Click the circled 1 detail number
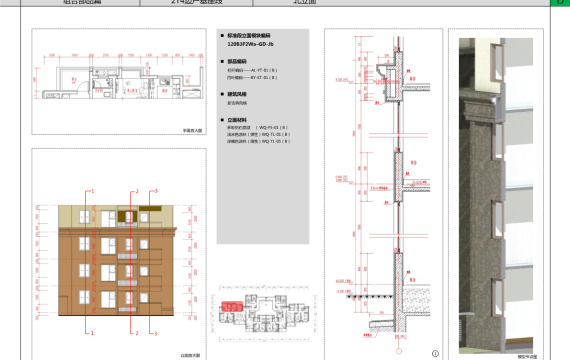This screenshot has width=570, height=360. point(435,353)
